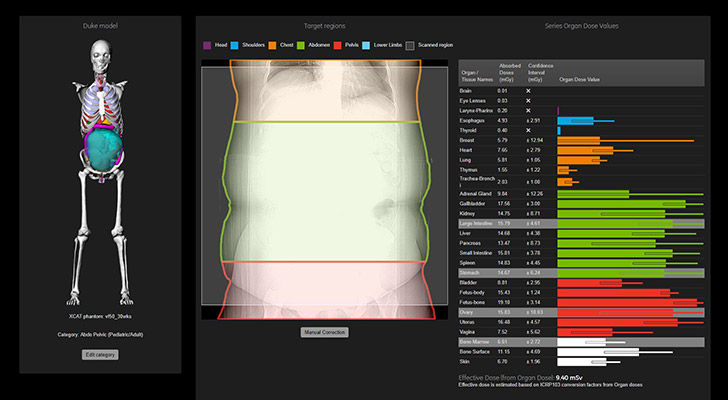Click the X icon in the Thyroid row

pyautogui.click(x=528, y=130)
